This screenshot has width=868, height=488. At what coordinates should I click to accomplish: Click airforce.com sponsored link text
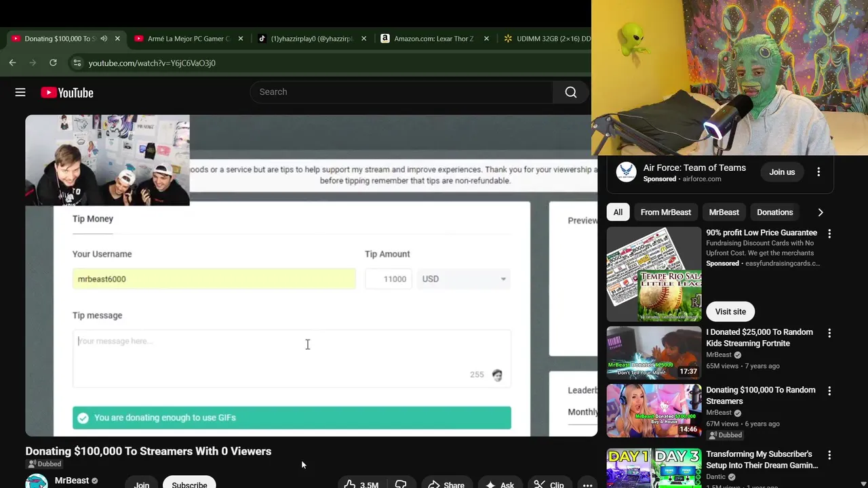point(702,179)
